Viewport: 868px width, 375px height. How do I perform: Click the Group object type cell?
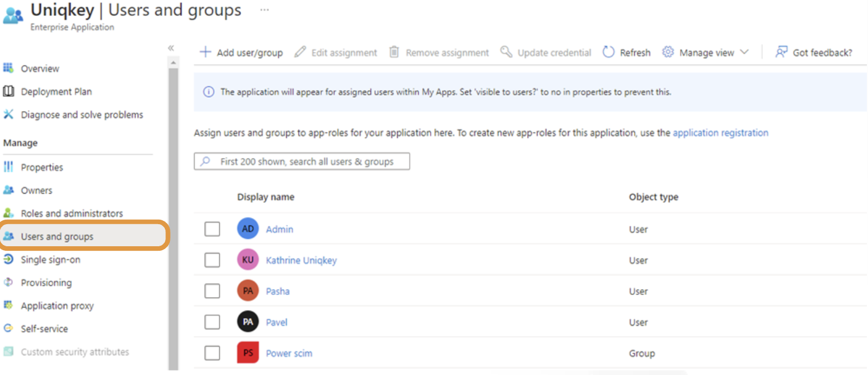pyautogui.click(x=642, y=354)
